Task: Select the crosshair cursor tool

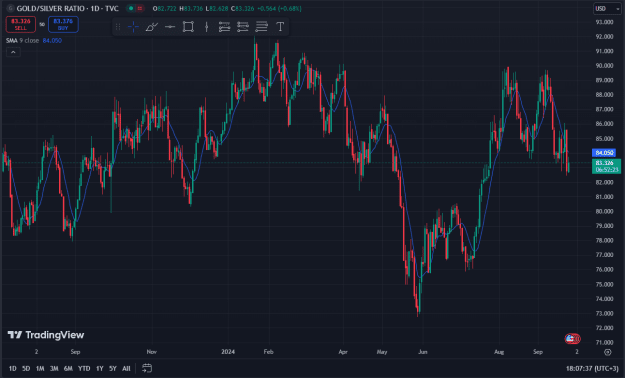Action: (x=133, y=27)
